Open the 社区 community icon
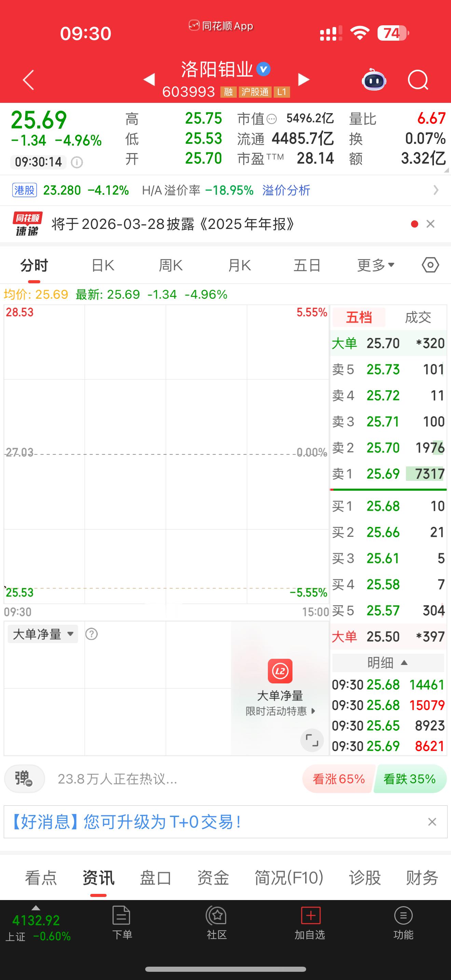The height and width of the screenshot is (980, 451). pyautogui.click(x=217, y=923)
